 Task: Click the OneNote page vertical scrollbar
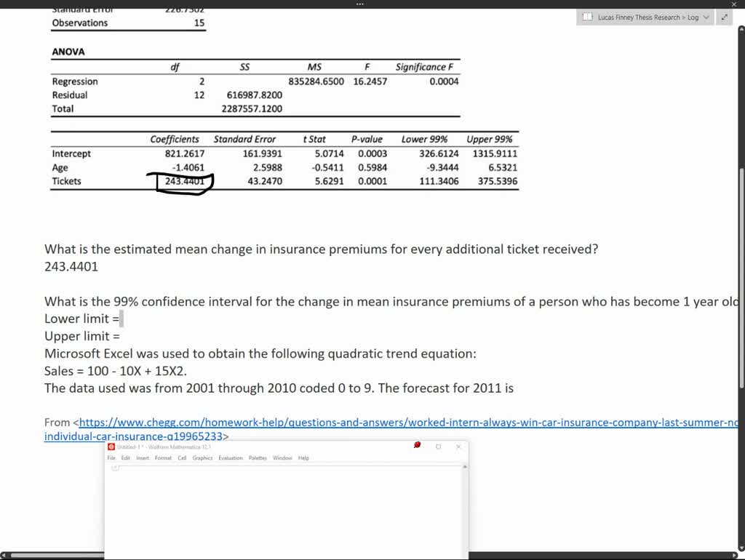coord(741,278)
